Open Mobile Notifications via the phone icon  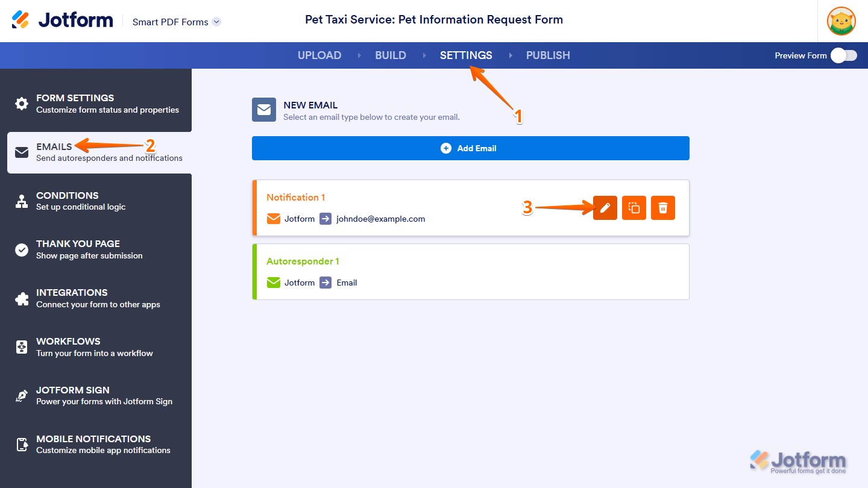click(x=22, y=445)
